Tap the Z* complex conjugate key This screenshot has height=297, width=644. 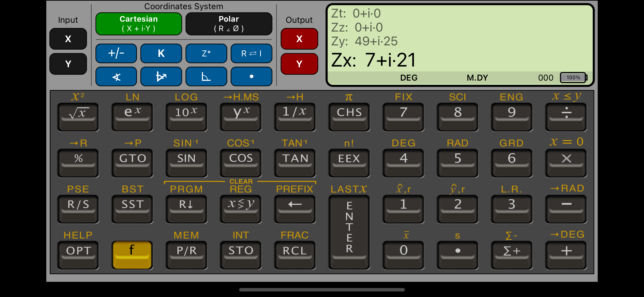pos(206,53)
